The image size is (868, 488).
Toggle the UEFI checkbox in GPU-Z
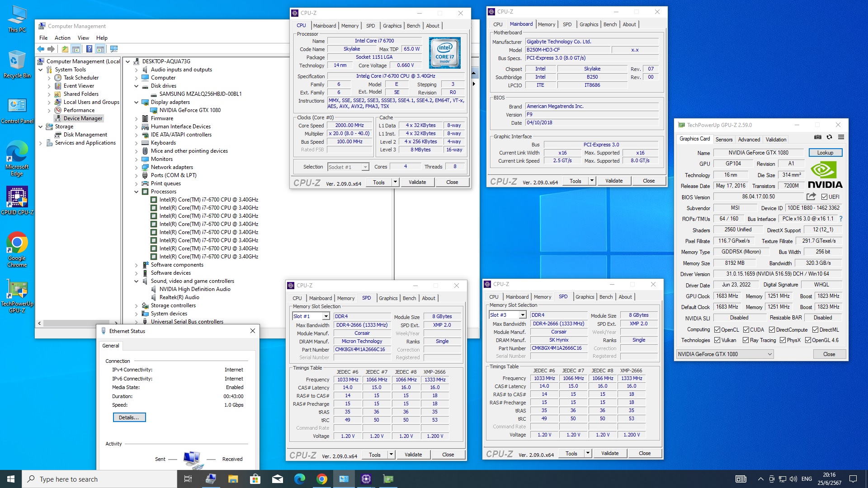(824, 197)
